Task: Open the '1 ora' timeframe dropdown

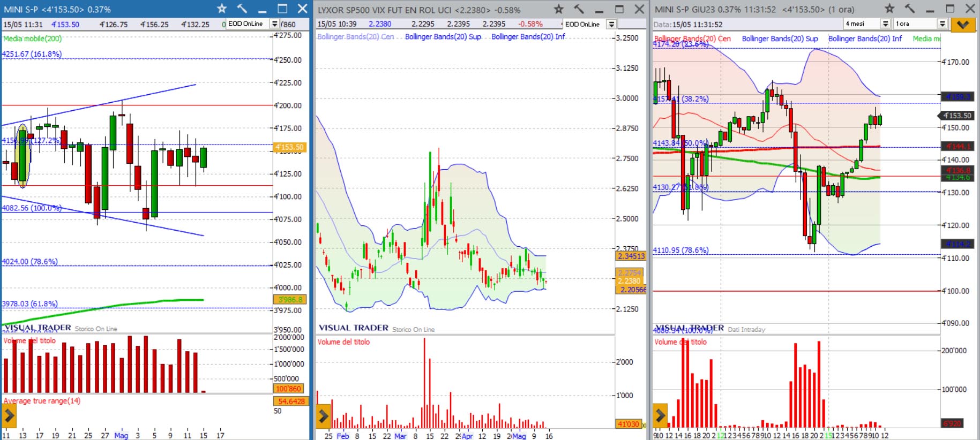Action: (x=942, y=24)
